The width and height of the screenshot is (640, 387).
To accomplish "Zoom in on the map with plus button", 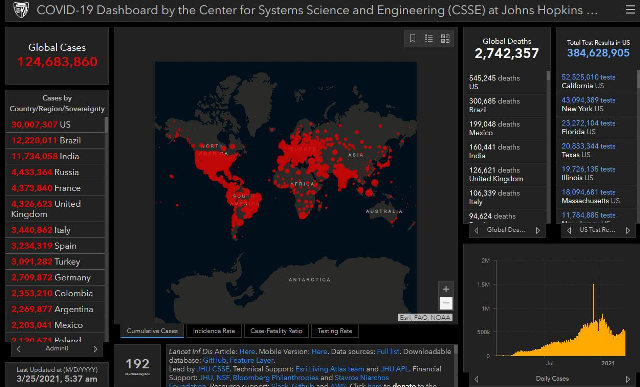I will (446, 289).
